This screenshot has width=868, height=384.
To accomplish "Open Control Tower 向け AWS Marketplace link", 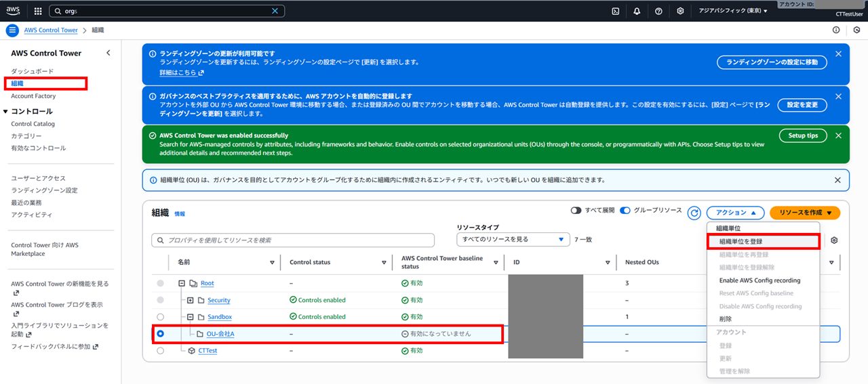I will pos(45,249).
